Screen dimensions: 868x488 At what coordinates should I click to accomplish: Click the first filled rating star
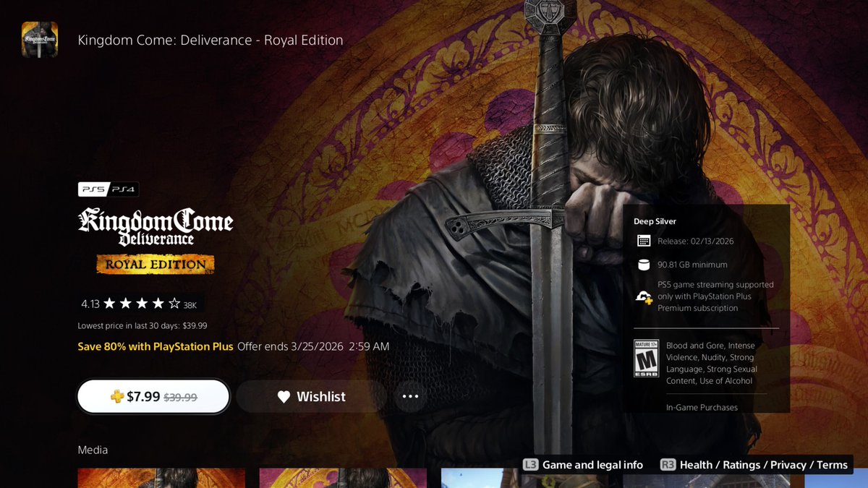coord(109,304)
